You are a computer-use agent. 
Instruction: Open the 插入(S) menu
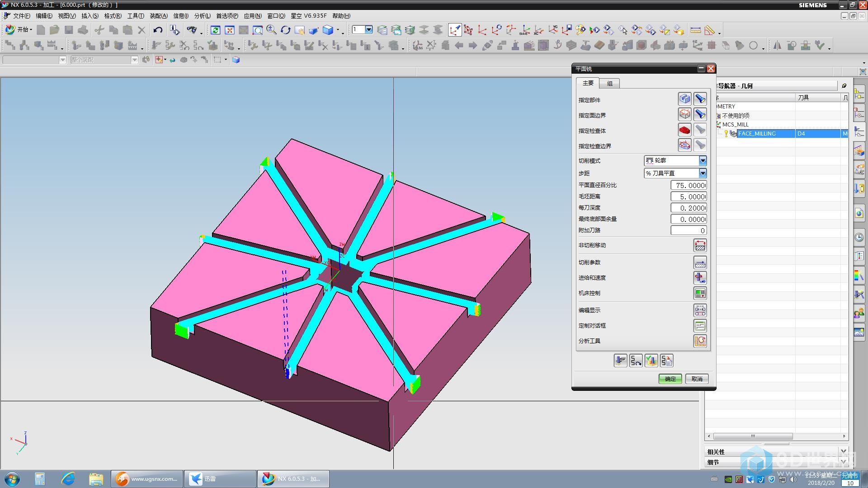pyautogui.click(x=90, y=16)
